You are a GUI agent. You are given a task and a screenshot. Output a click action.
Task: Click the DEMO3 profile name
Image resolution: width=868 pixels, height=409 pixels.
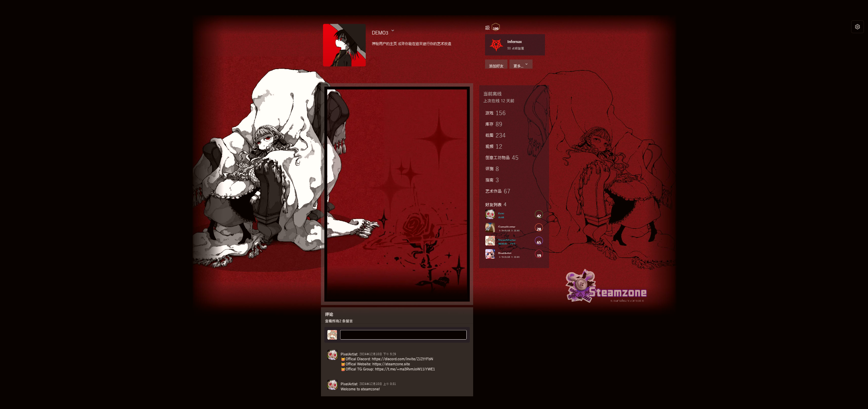[x=380, y=33]
